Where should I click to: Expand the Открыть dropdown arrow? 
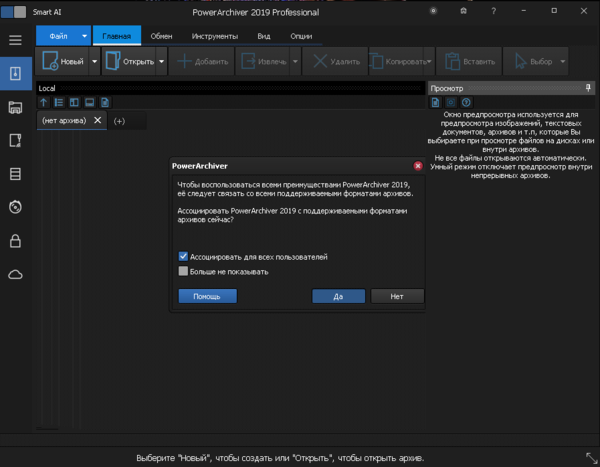pos(161,61)
